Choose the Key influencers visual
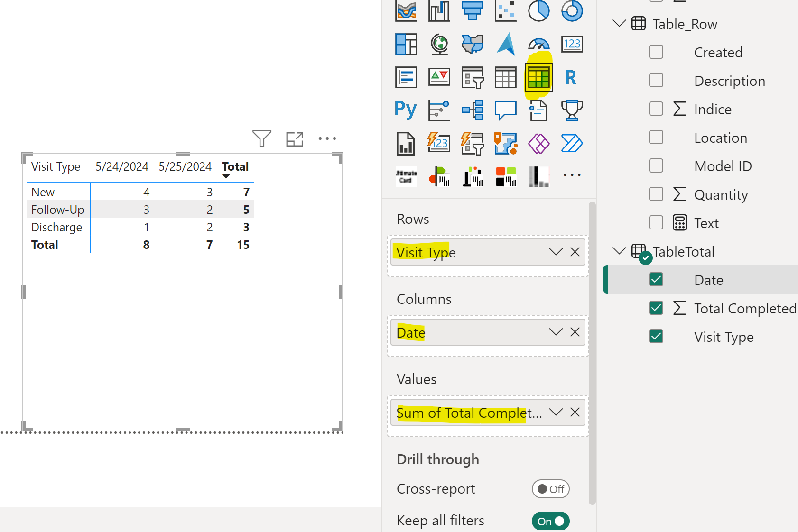 (439, 110)
